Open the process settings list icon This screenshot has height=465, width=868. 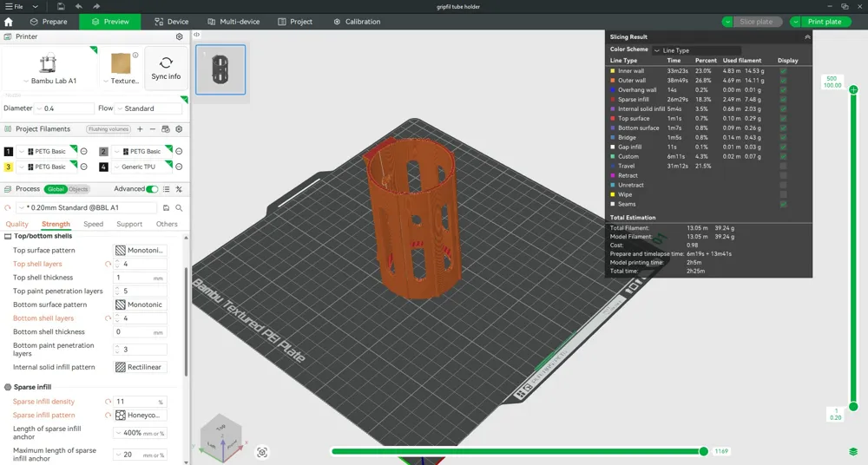167,189
